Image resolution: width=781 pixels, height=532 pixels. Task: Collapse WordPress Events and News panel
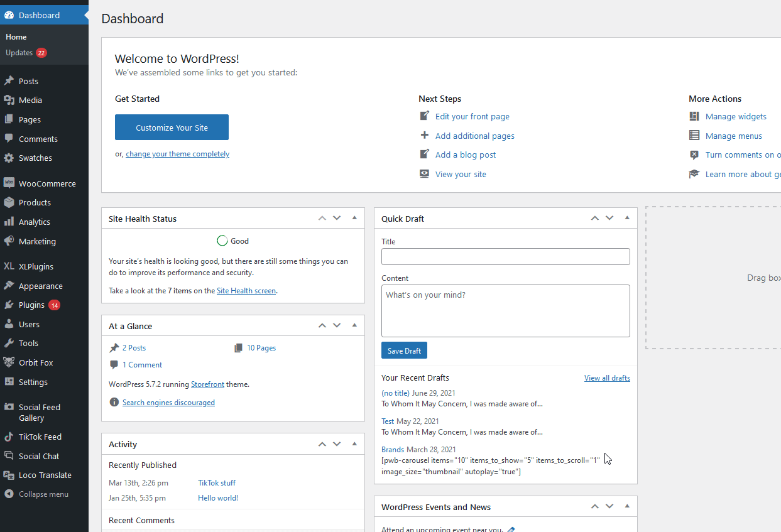click(627, 506)
